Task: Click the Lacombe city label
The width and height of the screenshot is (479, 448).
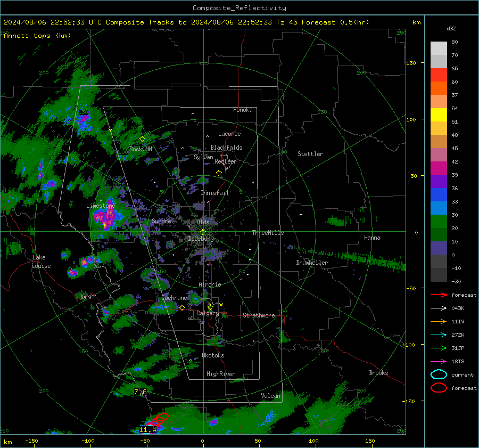Action: (229, 134)
